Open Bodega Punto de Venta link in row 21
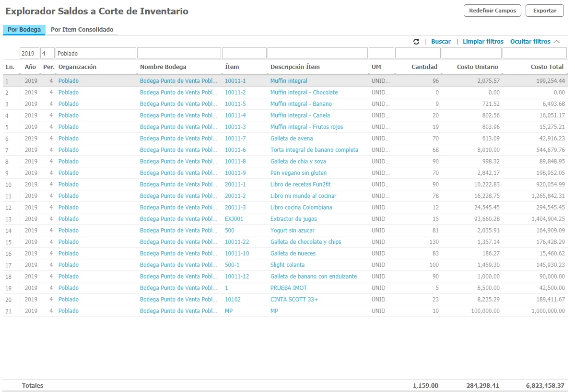This screenshot has height=392, width=575. (178, 311)
